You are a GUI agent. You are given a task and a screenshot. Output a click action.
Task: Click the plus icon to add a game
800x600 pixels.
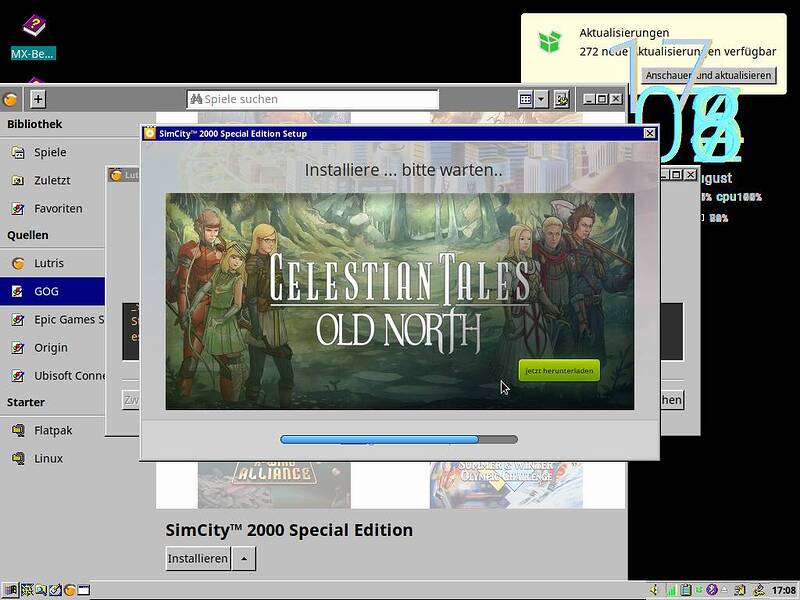[38, 99]
